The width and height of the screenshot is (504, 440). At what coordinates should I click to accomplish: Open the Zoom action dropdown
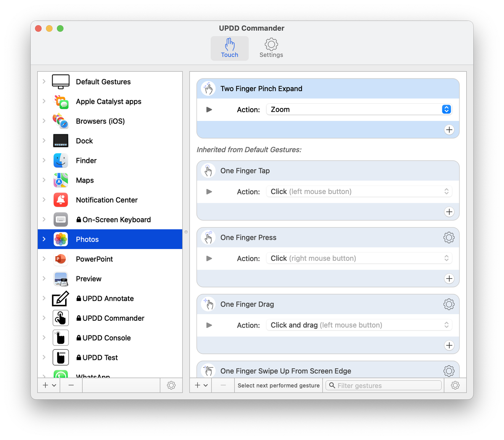click(x=446, y=109)
